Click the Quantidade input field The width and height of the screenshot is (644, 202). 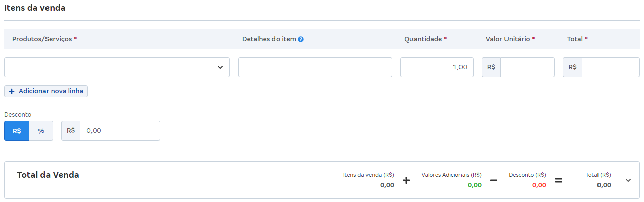click(x=437, y=67)
